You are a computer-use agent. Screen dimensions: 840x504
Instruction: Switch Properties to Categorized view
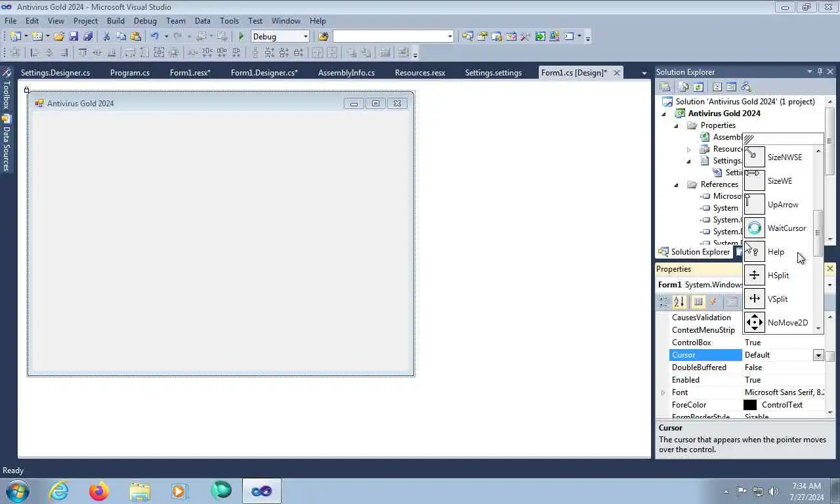664,302
